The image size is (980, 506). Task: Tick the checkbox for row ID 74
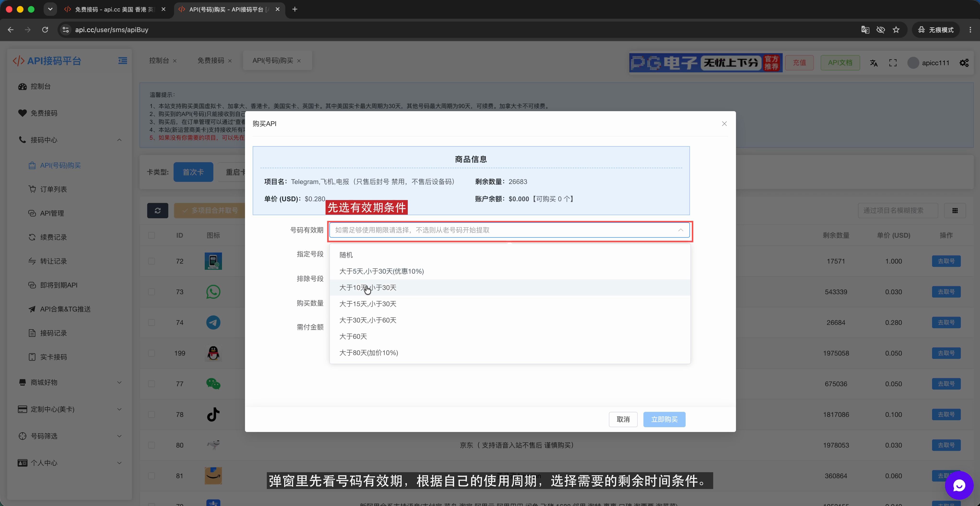(x=152, y=322)
